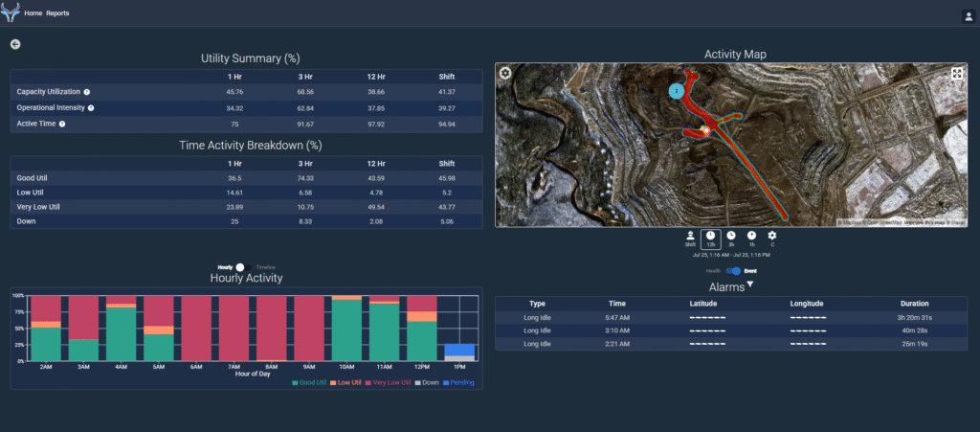Click the Operational Intensity info icon
This screenshot has height=432, width=980.
tap(91, 107)
